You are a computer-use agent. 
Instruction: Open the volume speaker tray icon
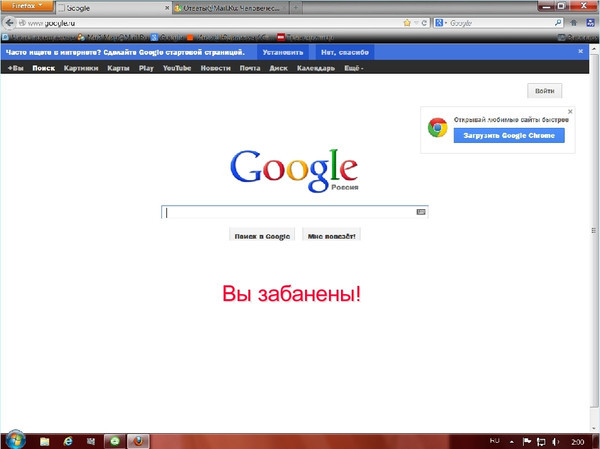(x=555, y=442)
